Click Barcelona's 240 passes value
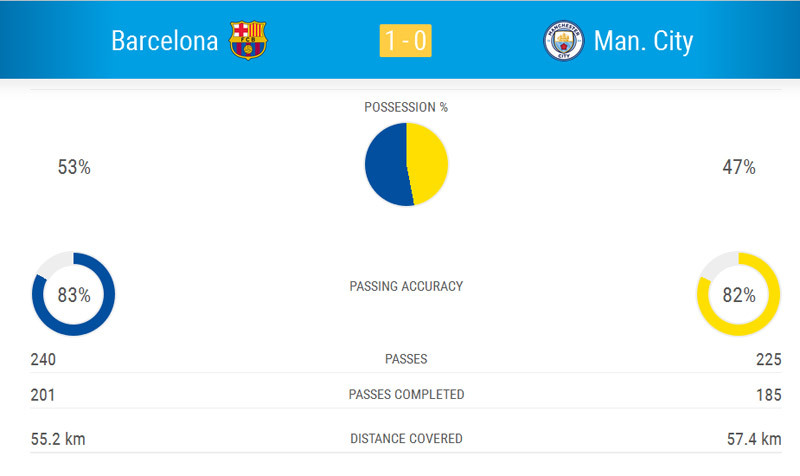 [x=43, y=359]
